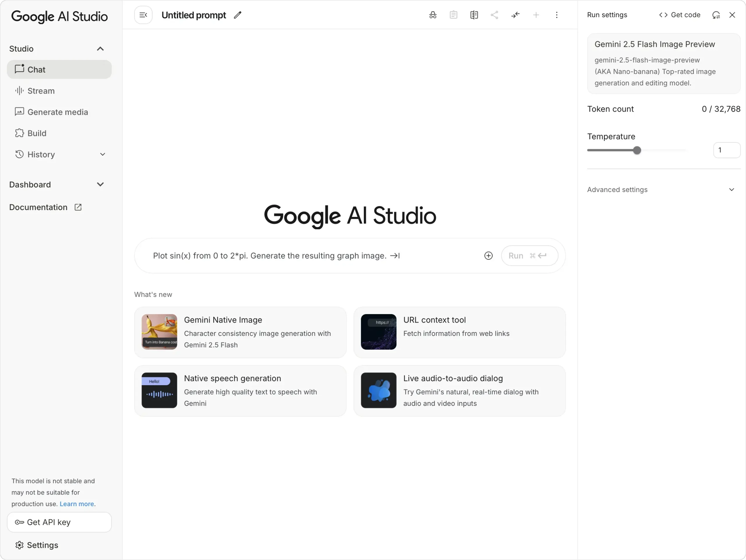Click the inward-arrows icon in top toolbar

pyautogui.click(x=515, y=15)
